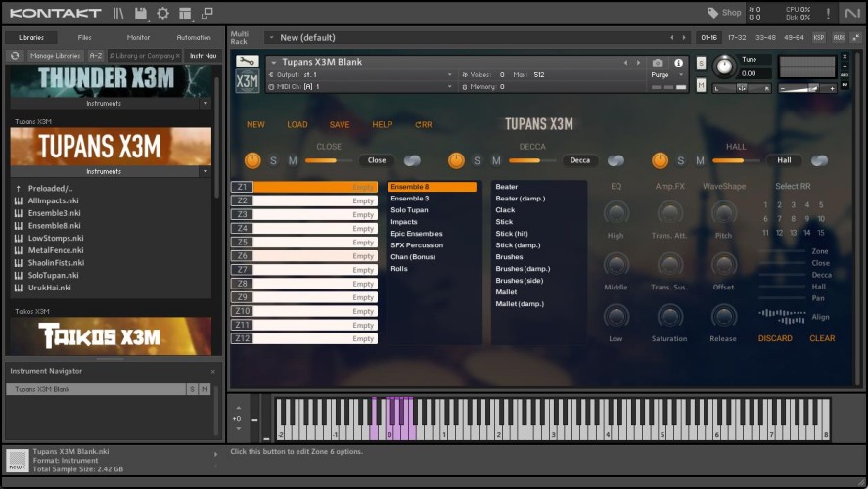Click the DISCARD button
The width and height of the screenshot is (868, 489).
775,338
